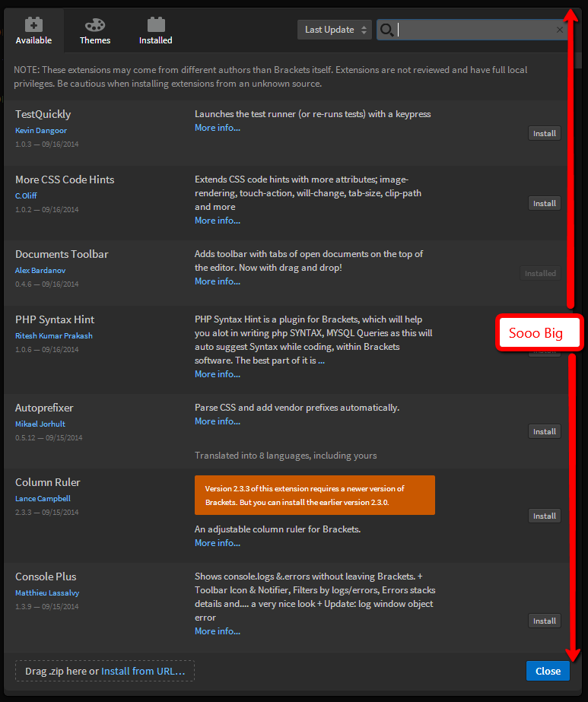Image resolution: width=588 pixels, height=702 pixels.
Task: Switch to the Installed tab
Action: coord(155,30)
